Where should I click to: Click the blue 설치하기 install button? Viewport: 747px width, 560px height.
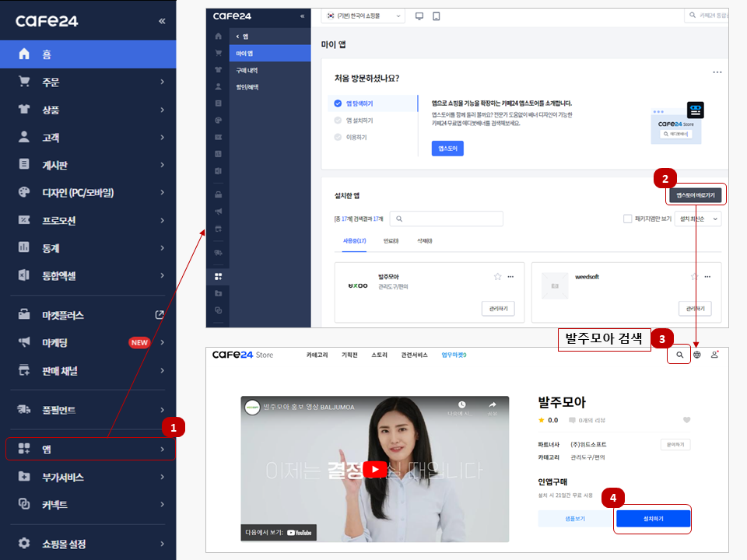click(x=653, y=519)
